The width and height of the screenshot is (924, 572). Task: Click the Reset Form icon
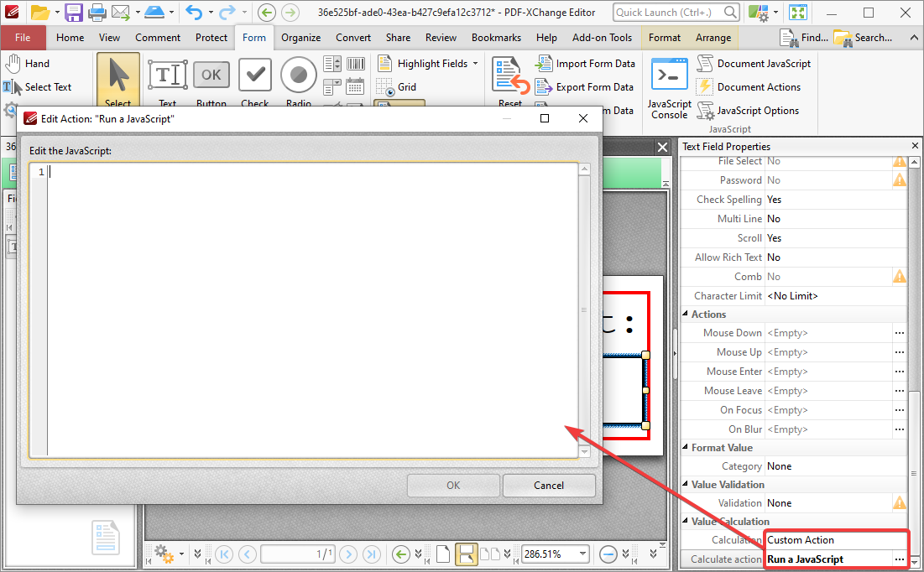(510, 81)
